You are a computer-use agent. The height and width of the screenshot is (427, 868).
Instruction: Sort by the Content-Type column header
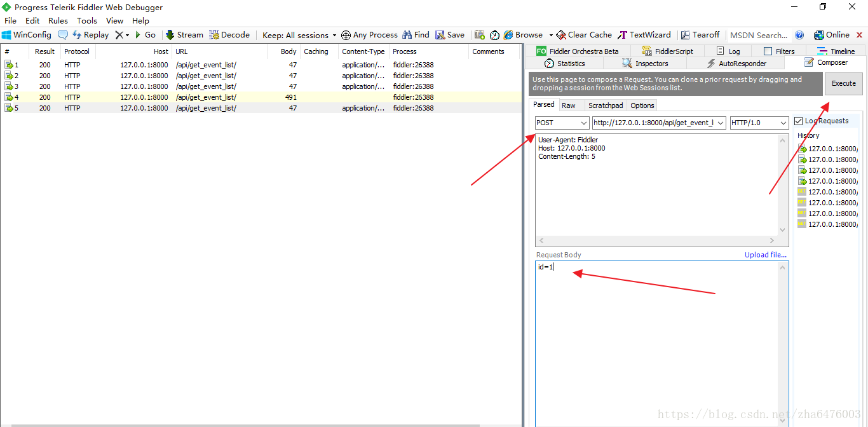tap(363, 51)
